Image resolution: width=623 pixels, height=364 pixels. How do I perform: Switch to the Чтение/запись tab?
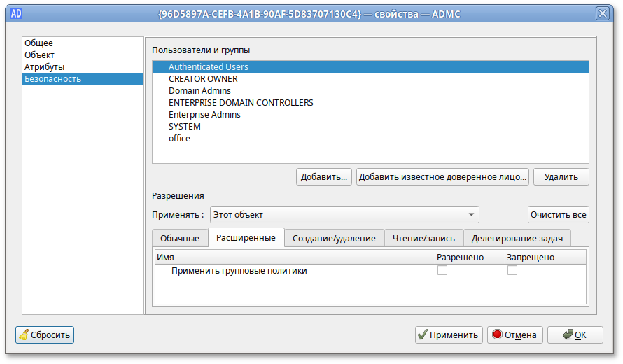pyautogui.click(x=423, y=239)
